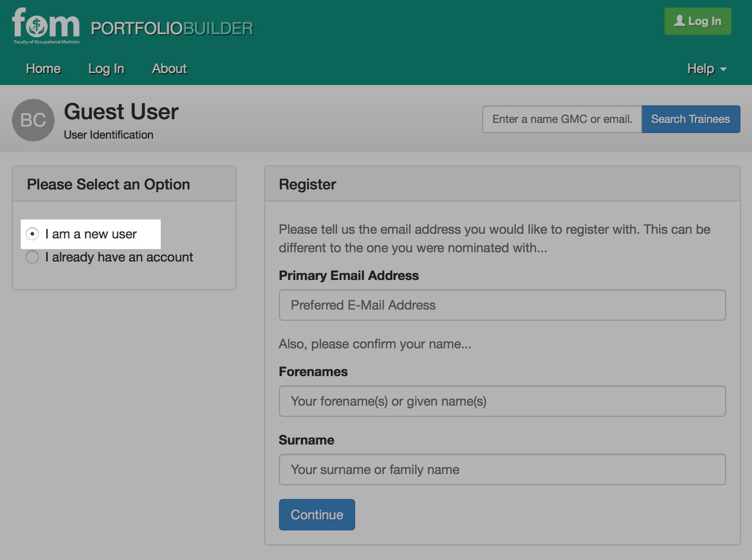Screen dimensions: 752x560
Task: Expand the Help dropdown menu
Action: (x=707, y=68)
